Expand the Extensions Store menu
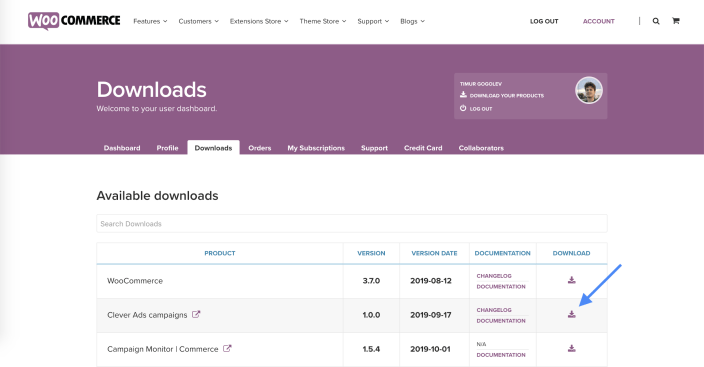Screen dimensions: 704x367 [259, 21]
